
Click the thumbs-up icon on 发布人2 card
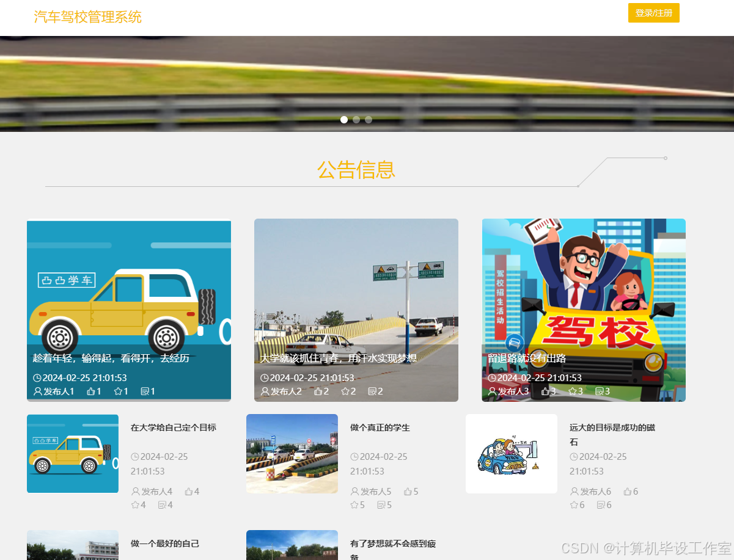coord(318,391)
